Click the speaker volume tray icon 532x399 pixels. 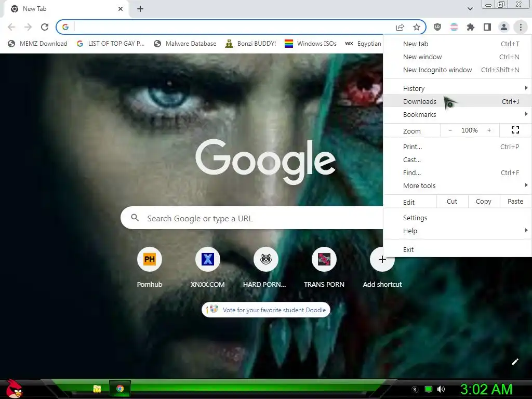(441, 389)
